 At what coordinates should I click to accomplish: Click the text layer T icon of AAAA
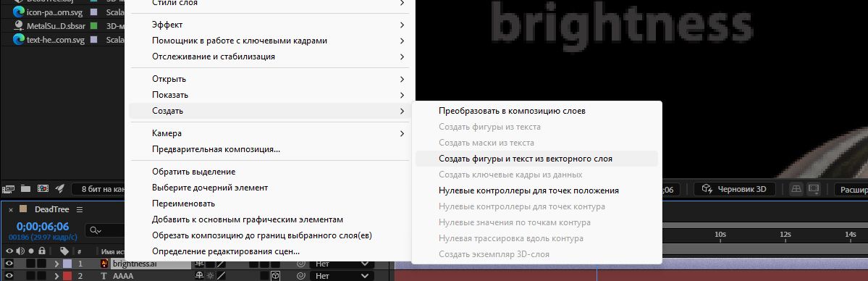click(x=104, y=275)
